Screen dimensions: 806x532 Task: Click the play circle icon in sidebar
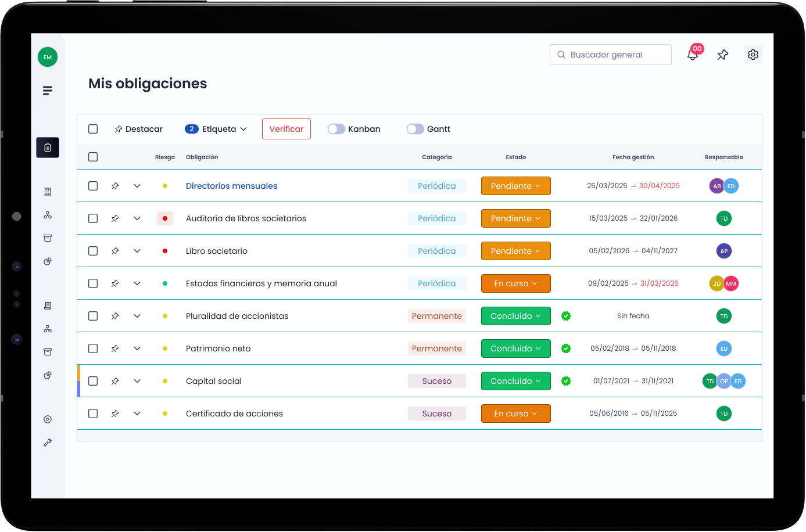pos(48,419)
